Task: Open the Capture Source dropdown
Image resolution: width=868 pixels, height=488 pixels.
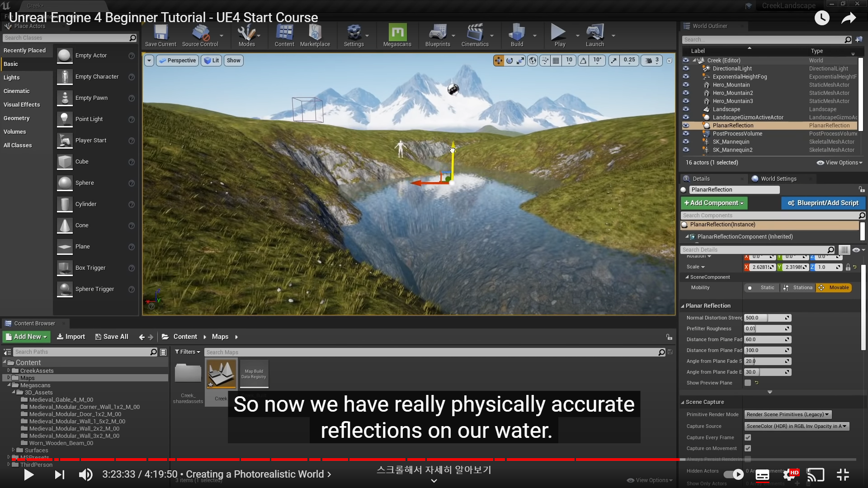Action: click(797, 426)
